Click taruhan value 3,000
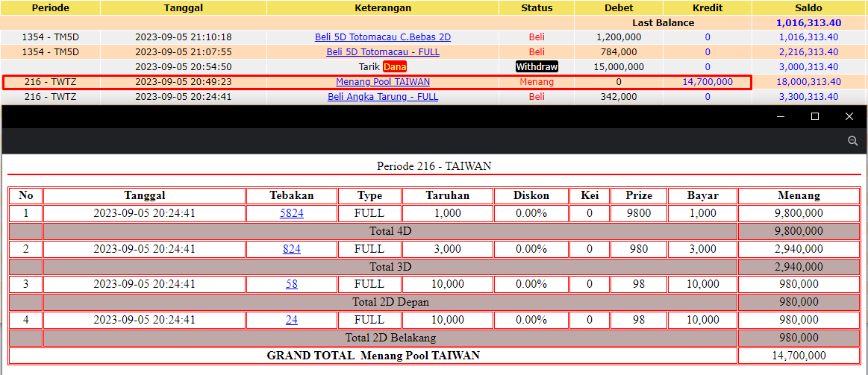Viewport: 868px width, 375px height. pos(447,249)
